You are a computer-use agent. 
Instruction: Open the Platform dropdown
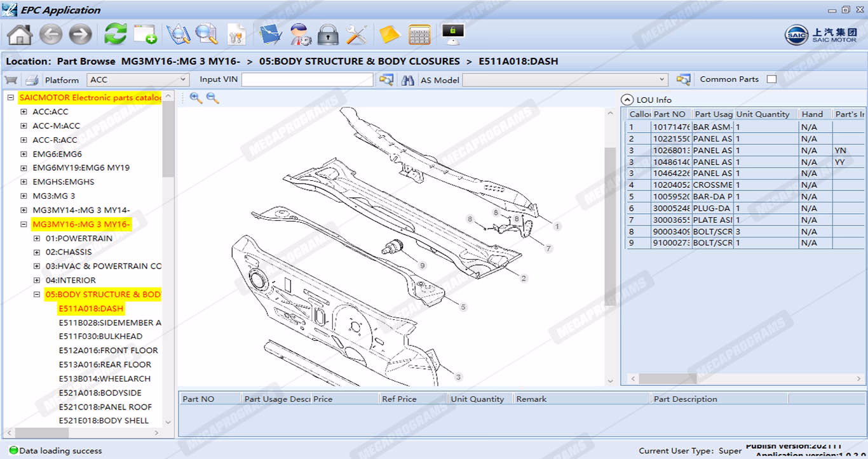click(x=138, y=80)
